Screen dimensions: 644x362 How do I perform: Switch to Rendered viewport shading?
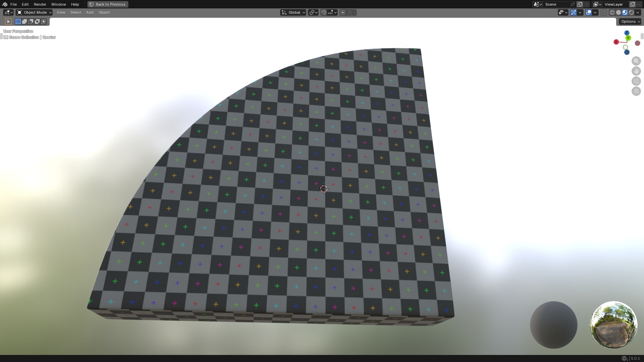click(x=631, y=12)
